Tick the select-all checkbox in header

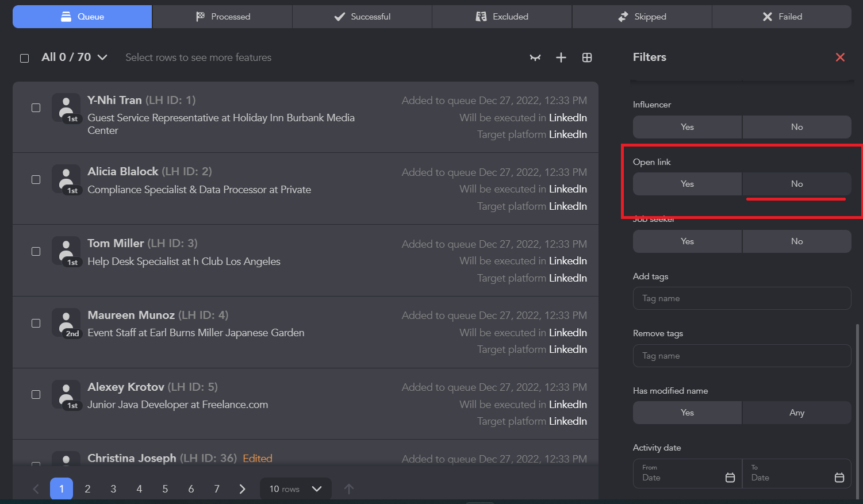(x=25, y=58)
